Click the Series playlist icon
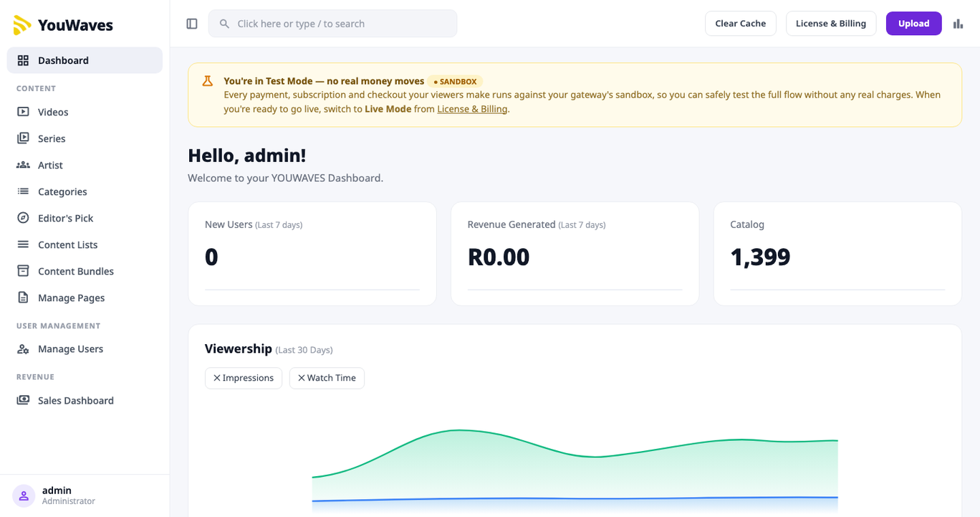Viewport: 980px width, 517px height. pyautogui.click(x=24, y=138)
